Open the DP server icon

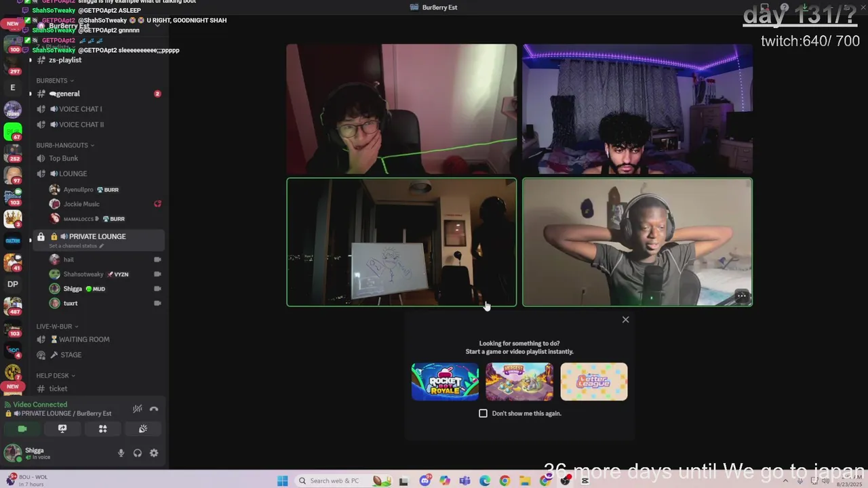[13, 284]
